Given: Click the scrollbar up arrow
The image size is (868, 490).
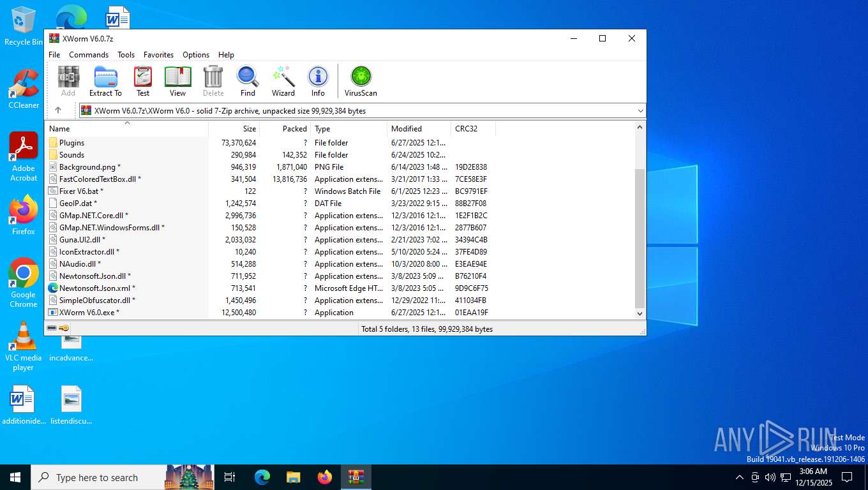Looking at the screenshot, I should pyautogui.click(x=640, y=127).
